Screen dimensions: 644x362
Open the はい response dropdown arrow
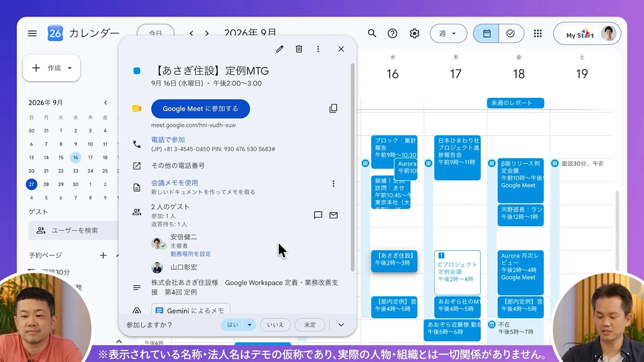tap(250, 325)
